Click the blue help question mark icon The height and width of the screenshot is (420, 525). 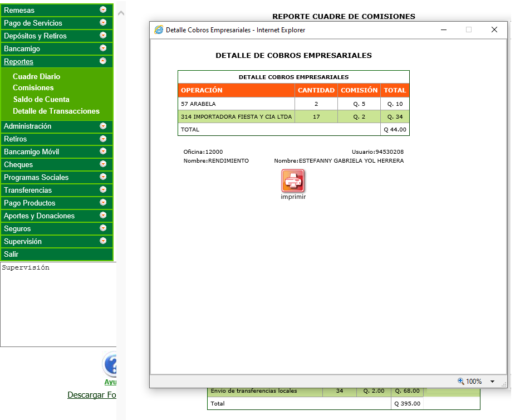point(111,364)
